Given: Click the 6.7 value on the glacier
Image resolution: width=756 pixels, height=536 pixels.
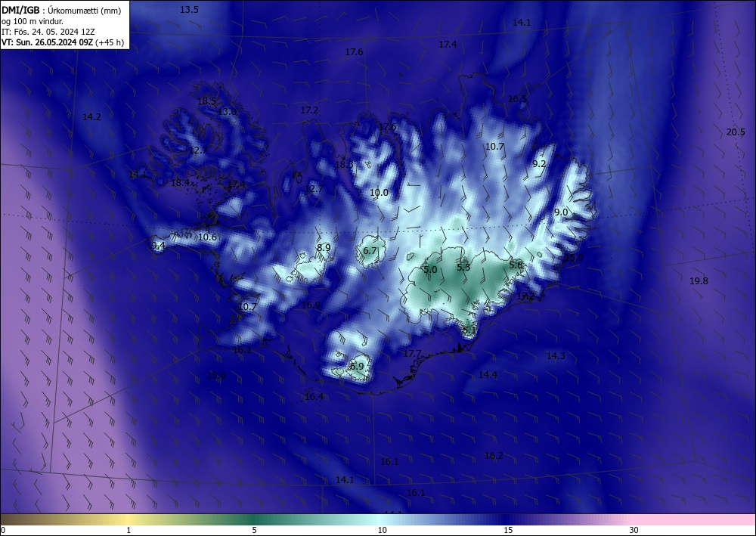Looking at the screenshot, I should pyautogui.click(x=370, y=251).
